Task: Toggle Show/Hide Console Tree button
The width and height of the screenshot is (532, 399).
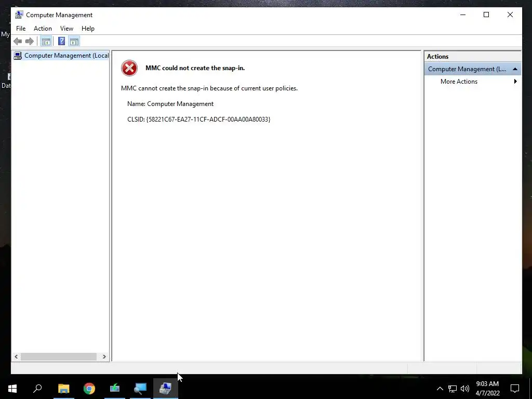Action: click(46, 42)
